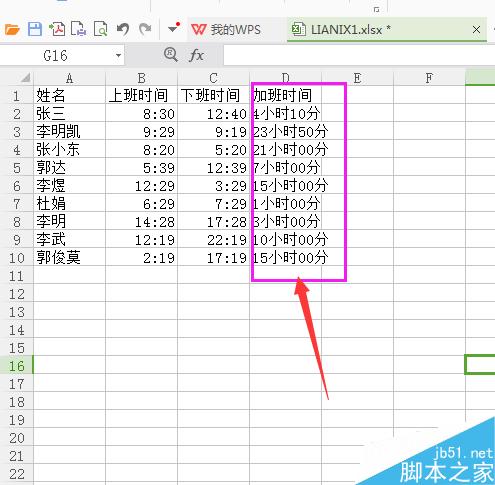Screen dimensions: 495x485
Task: Click the cell showing 23小时50分
Action: coord(286,131)
